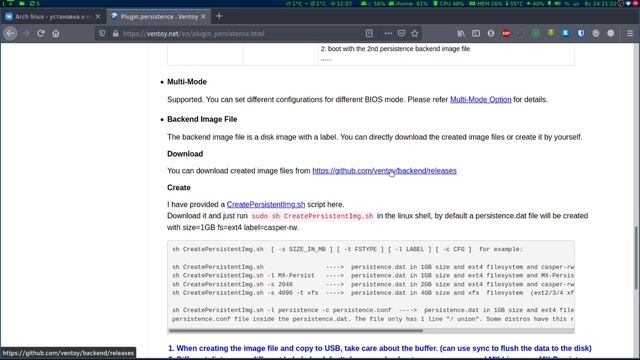Screen dimensions: 640x360
Task: Click the temperature indicator in top bar
Action: pos(514,4)
